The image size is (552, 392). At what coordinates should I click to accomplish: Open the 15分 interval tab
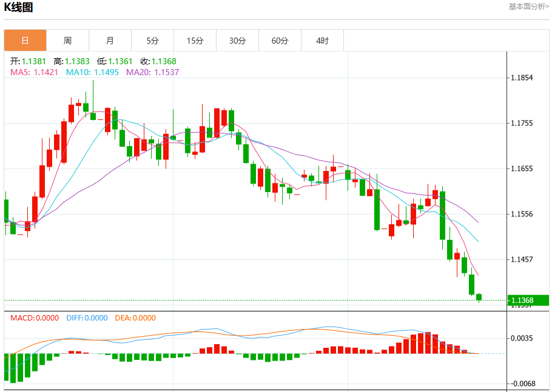[195, 41]
